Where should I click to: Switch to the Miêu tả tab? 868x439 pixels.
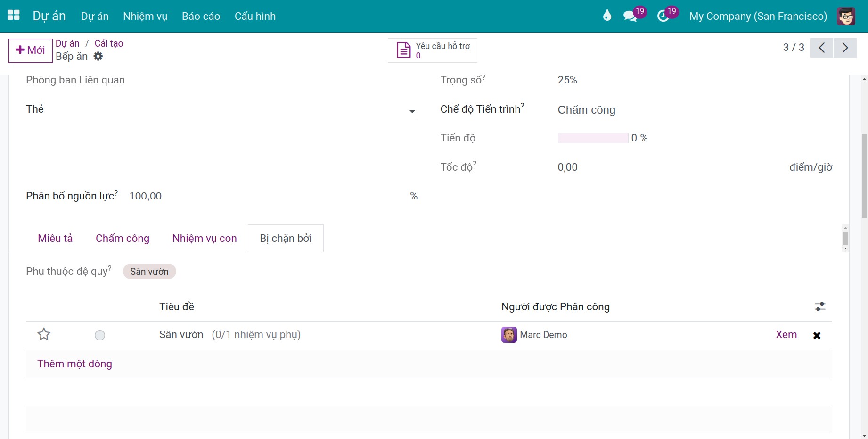pyautogui.click(x=55, y=238)
